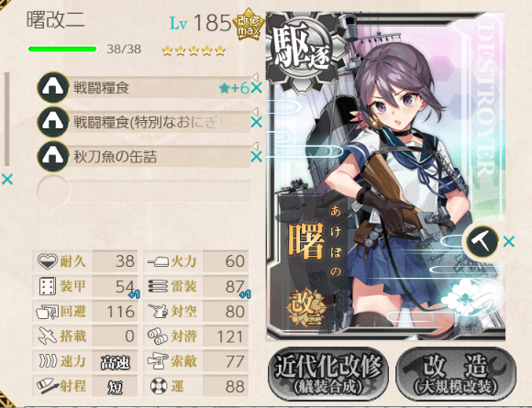Click the 秋刀魚の缶詰 equipment slot icon
This screenshot has width=532, height=408.
(x=53, y=157)
